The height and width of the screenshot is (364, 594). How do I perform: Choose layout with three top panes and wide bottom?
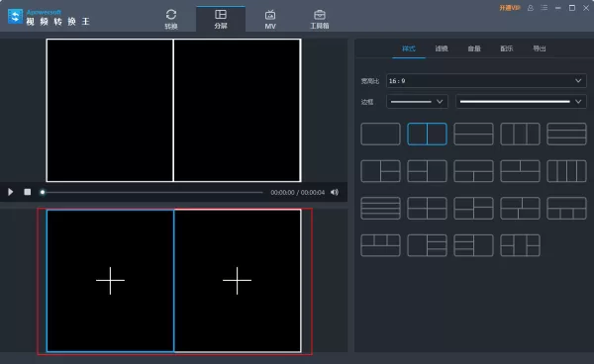[x=380, y=245]
